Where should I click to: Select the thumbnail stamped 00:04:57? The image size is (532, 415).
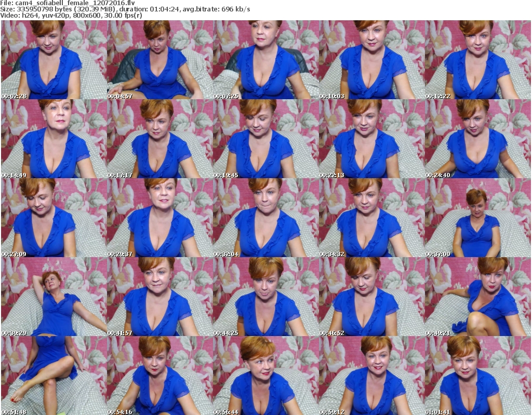160,60
